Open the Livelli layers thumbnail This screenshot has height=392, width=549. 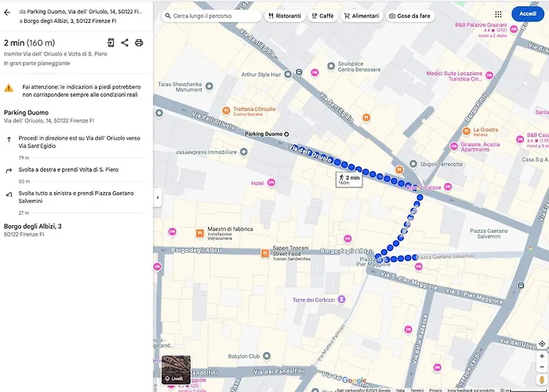coord(176,369)
